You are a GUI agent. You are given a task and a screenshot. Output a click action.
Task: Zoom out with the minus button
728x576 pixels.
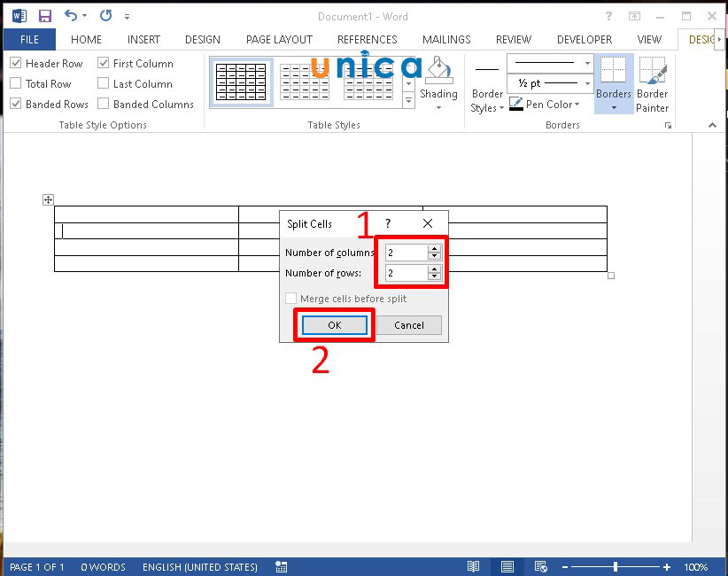pos(565,567)
